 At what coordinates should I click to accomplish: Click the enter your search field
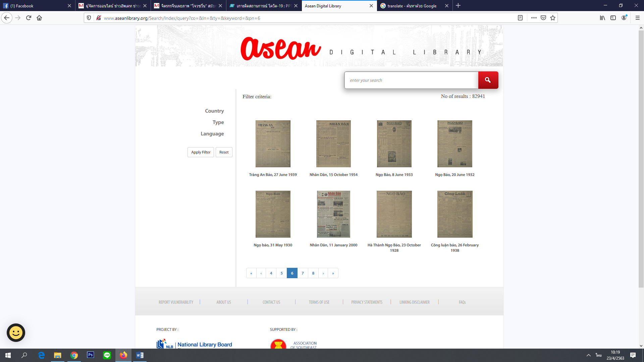tap(411, 80)
